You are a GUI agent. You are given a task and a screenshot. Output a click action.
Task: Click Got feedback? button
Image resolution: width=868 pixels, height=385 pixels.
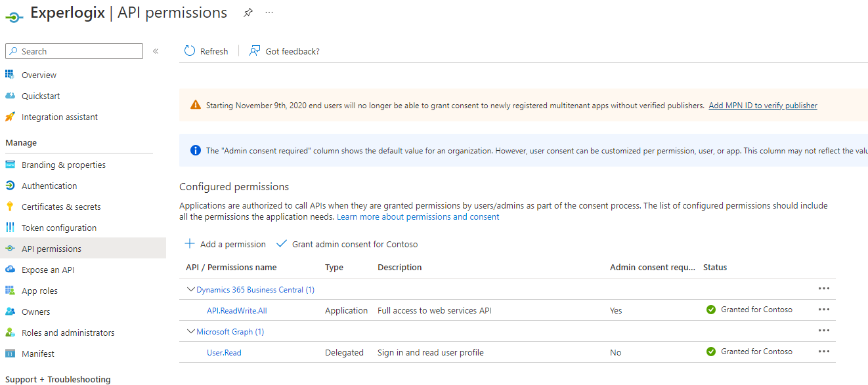coord(284,51)
